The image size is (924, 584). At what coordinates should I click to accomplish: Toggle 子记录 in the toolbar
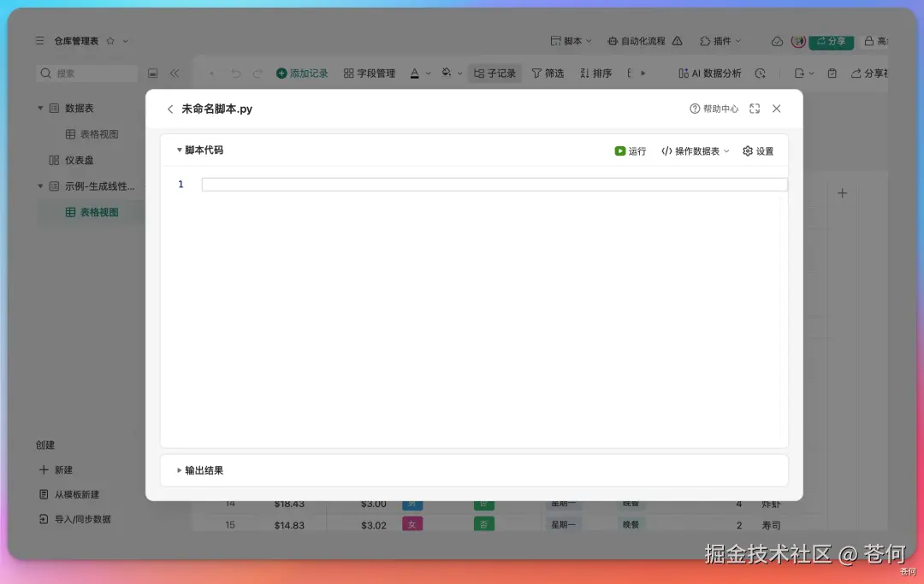click(495, 73)
